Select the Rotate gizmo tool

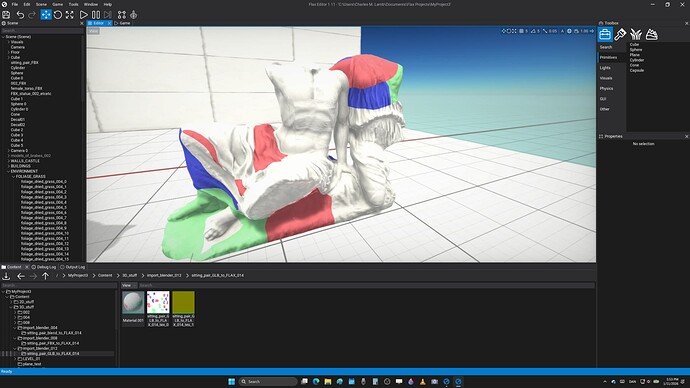tap(58, 15)
